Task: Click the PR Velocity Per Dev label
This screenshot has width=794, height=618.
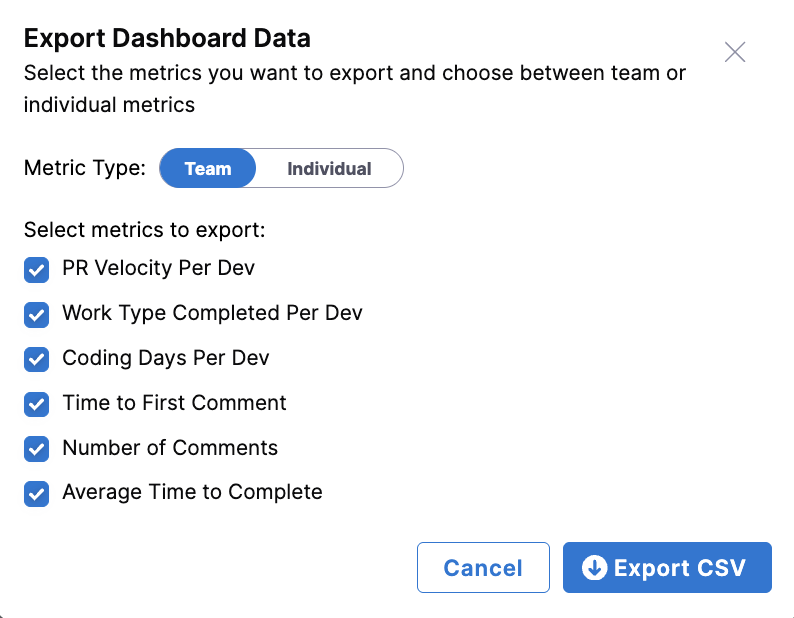Action: pos(158,268)
